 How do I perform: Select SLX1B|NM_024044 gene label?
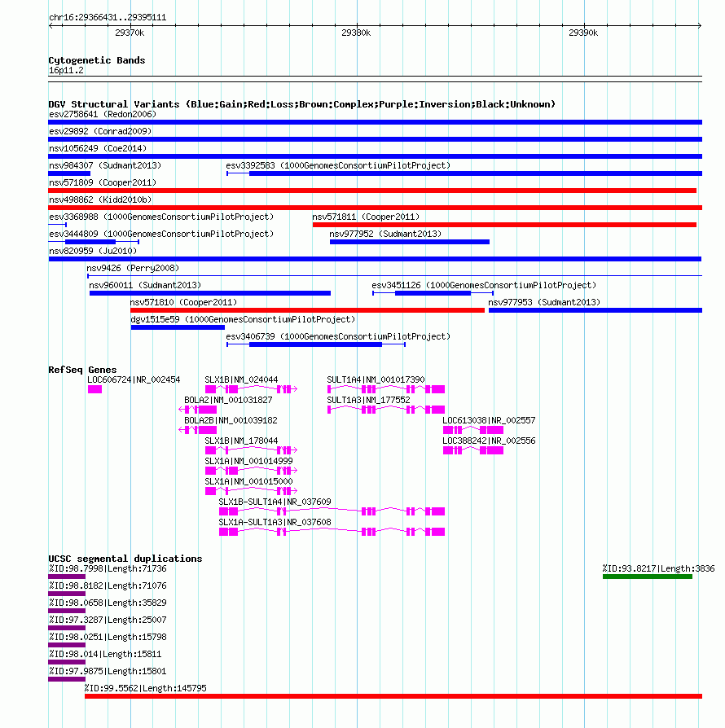241,379
